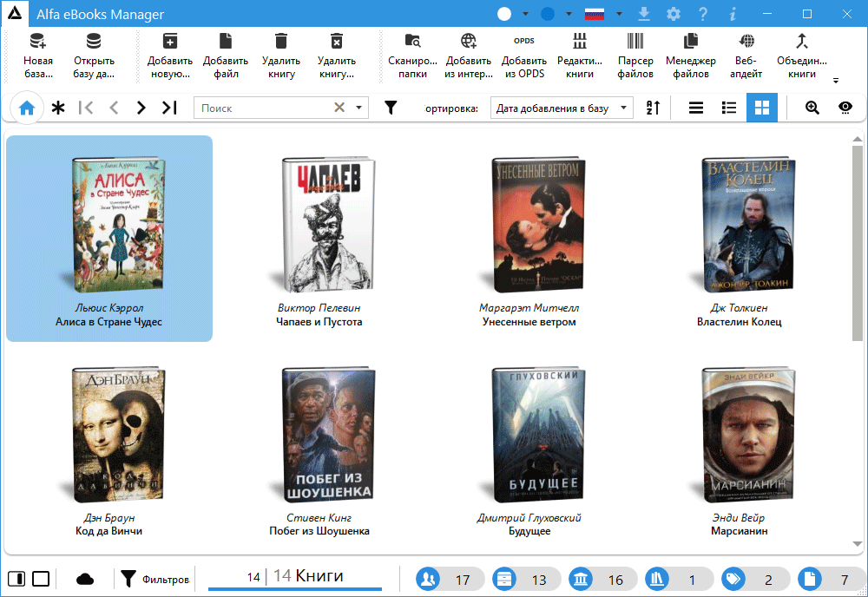Toggle the sort order A-Z button
The image size is (868, 597).
pos(653,108)
